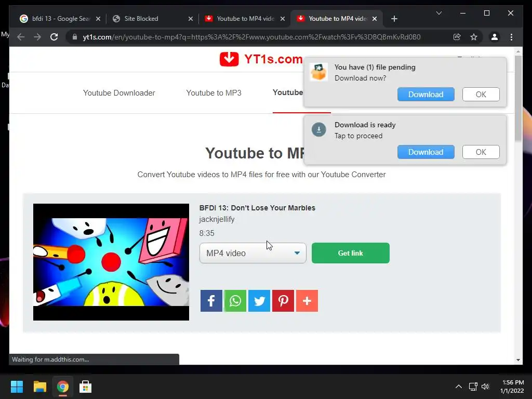This screenshot has width=532, height=399.
Task: Click the padlock site info icon
Action: tap(75, 37)
